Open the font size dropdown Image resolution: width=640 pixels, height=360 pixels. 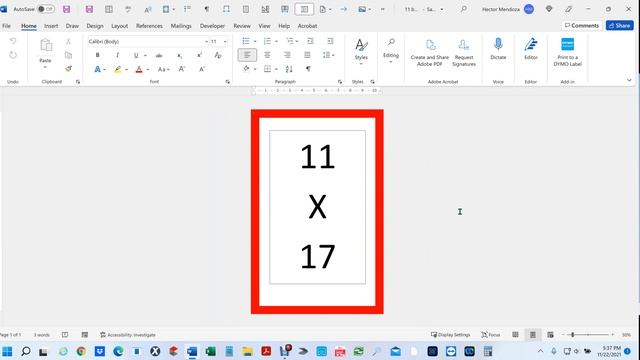[x=225, y=42]
